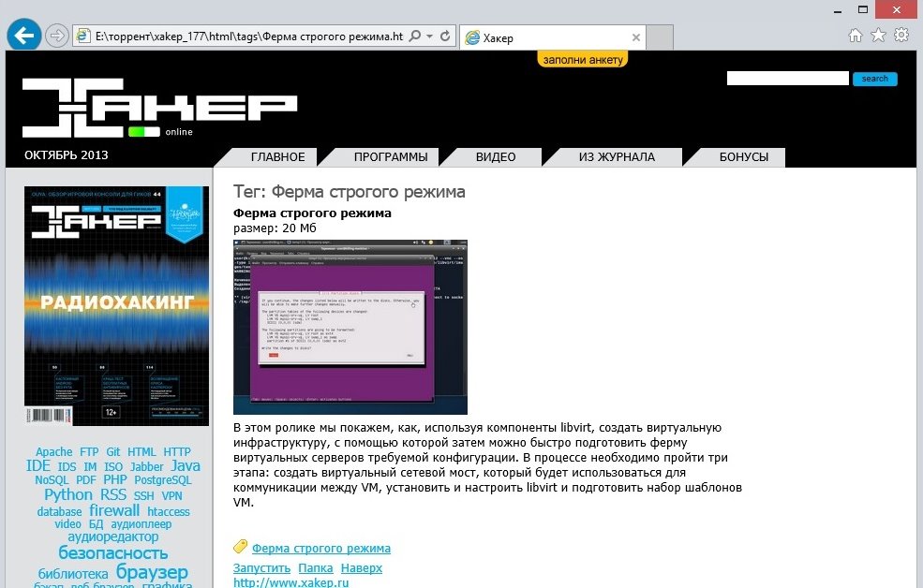Open the безопасность tag
The height and width of the screenshot is (588, 923).
pos(113,553)
